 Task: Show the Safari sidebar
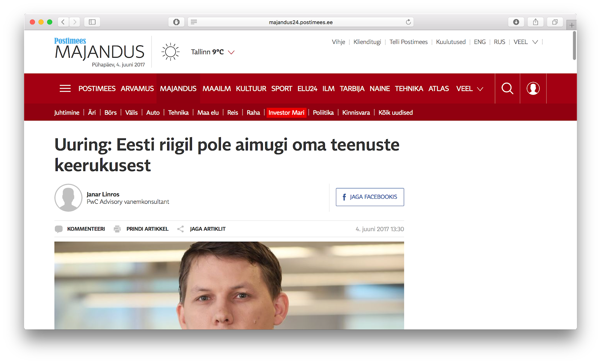92,22
